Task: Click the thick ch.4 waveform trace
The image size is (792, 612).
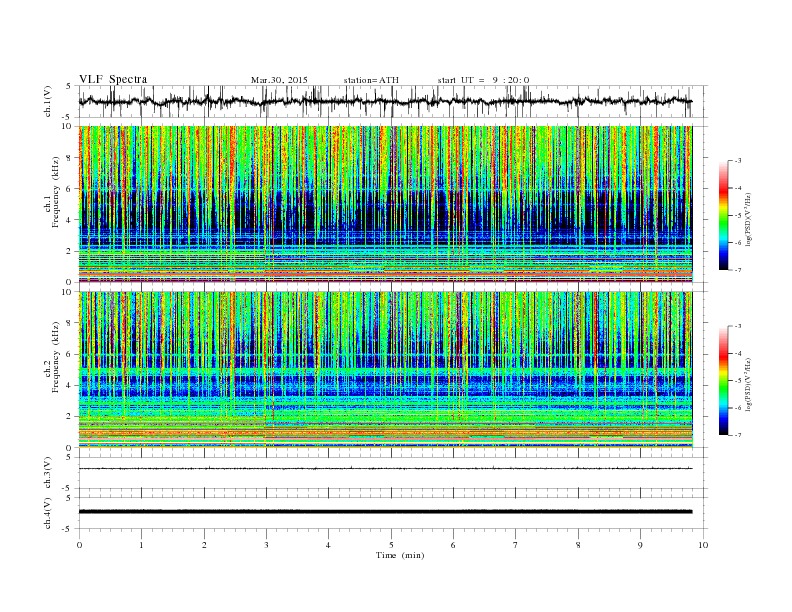Action: pyautogui.click(x=386, y=512)
